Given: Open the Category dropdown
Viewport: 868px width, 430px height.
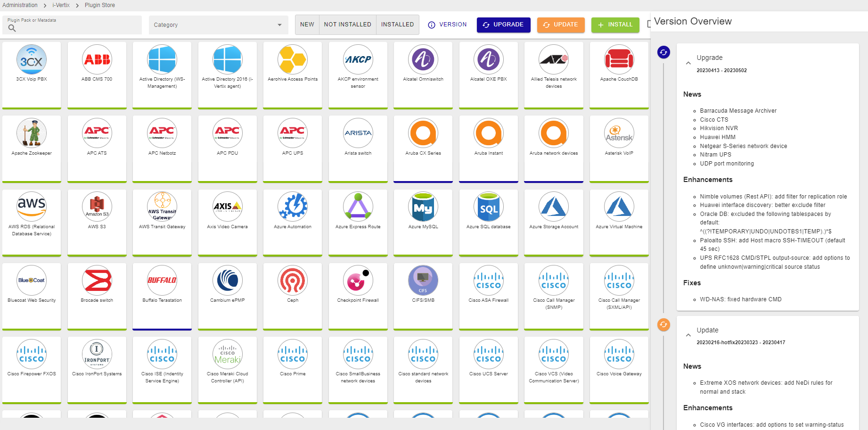Looking at the screenshot, I should [218, 25].
